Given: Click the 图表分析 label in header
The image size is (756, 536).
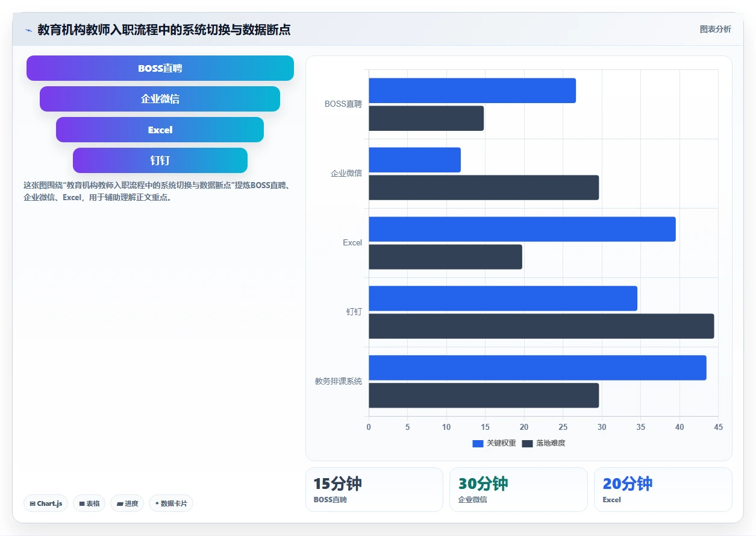Looking at the screenshot, I should click(x=715, y=29).
